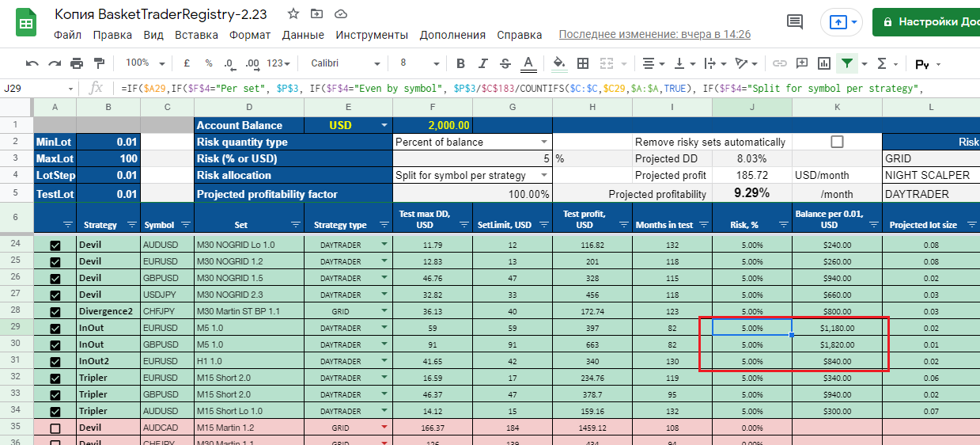
Task: Uncheck the checkbox in the InOut2 row
Action: (55, 362)
